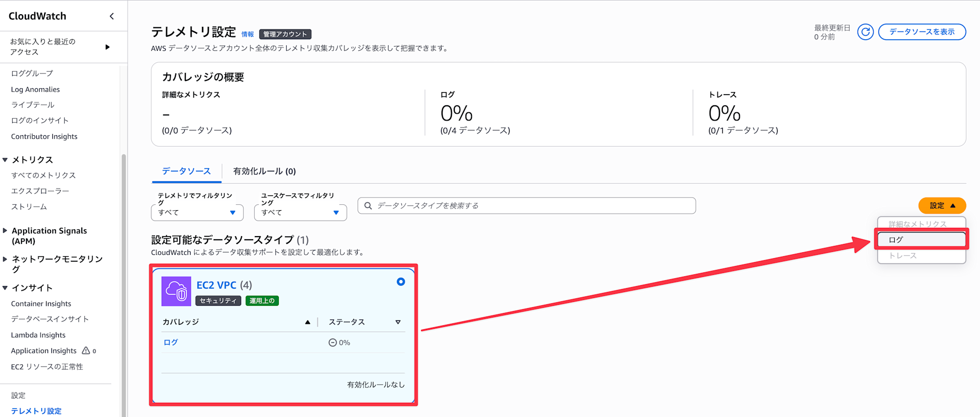Click 有効化ルールなし text in card

(x=376, y=385)
